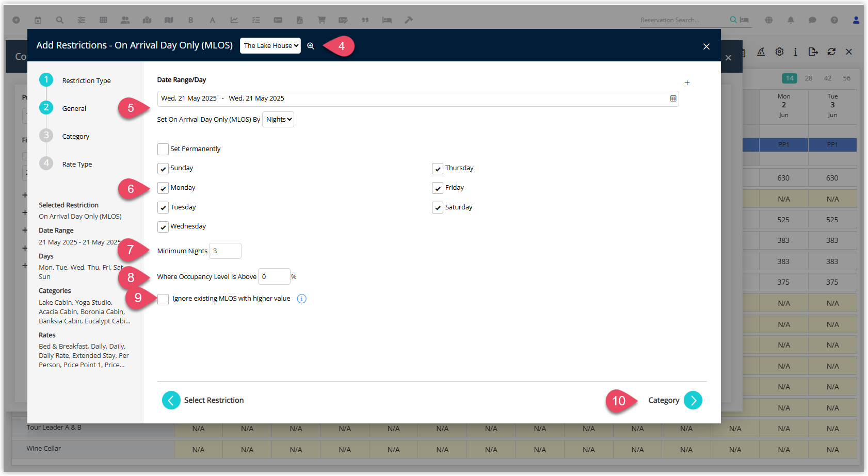Close the Add Restrictions dialog
The height and width of the screenshot is (476, 868).
706,46
